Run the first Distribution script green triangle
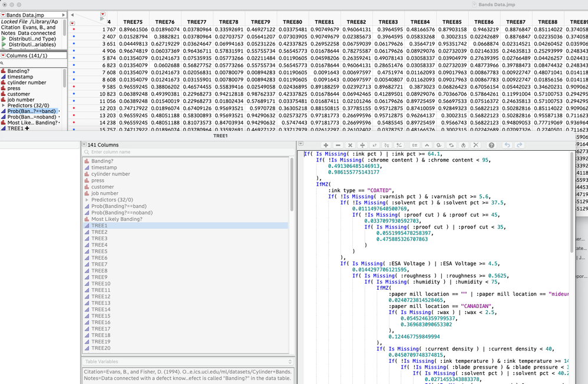 click(x=4, y=38)
